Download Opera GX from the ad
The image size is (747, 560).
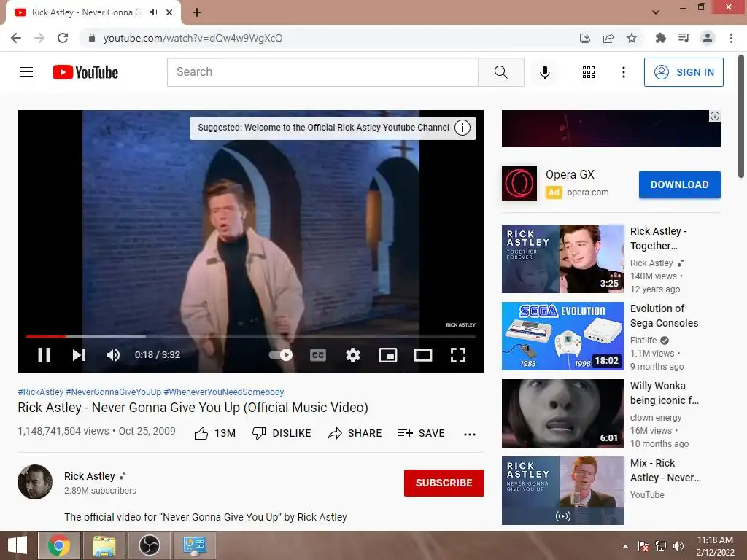[x=679, y=184]
